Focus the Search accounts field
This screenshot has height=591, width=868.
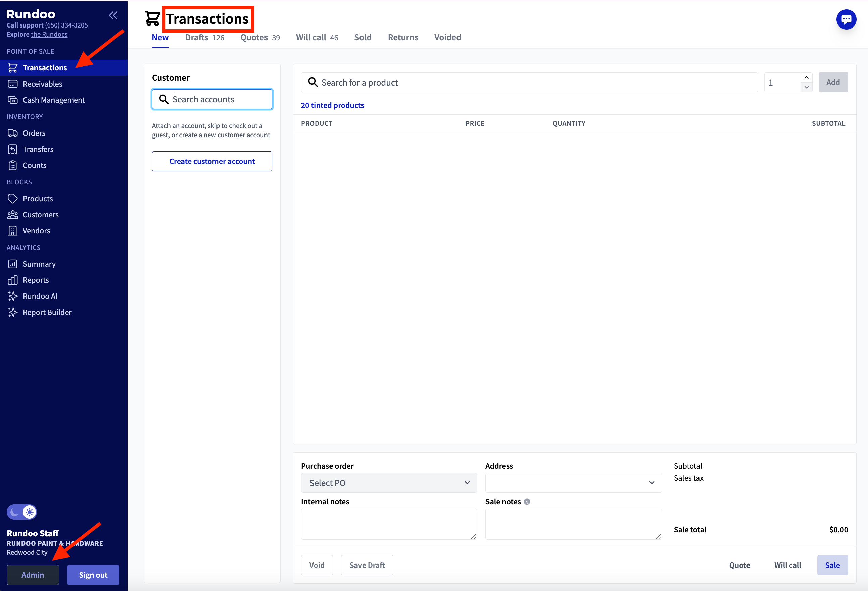[212, 99]
